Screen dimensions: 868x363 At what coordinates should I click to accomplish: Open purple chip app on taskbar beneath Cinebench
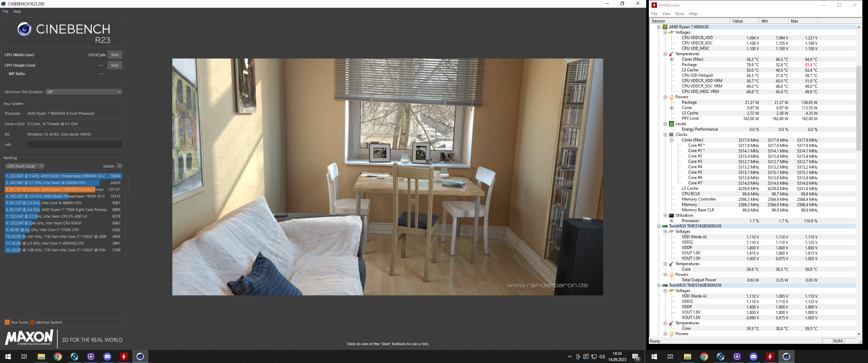(x=91, y=357)
